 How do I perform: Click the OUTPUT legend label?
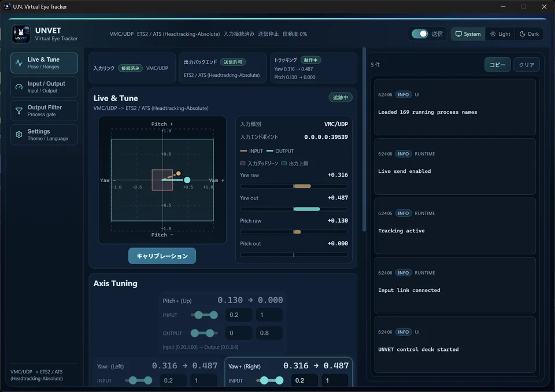coord(284,151)
